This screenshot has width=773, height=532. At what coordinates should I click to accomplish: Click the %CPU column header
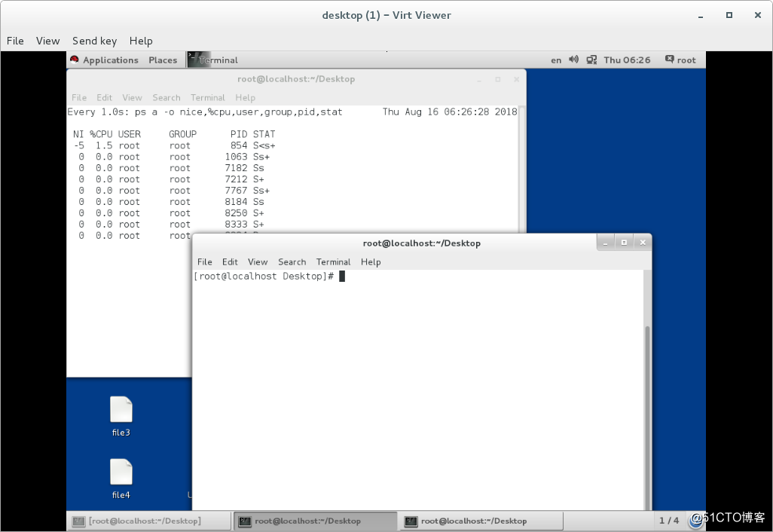[x=101, y=134]
